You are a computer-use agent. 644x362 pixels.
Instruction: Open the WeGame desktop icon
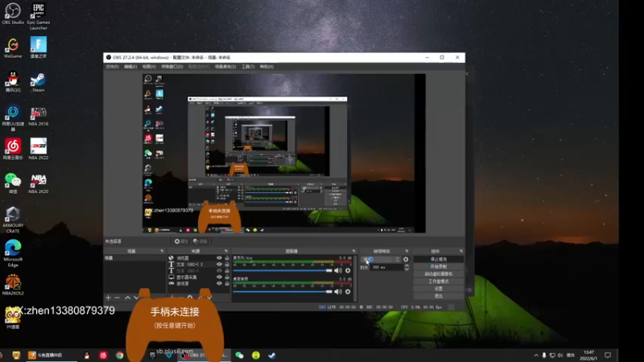13,47
